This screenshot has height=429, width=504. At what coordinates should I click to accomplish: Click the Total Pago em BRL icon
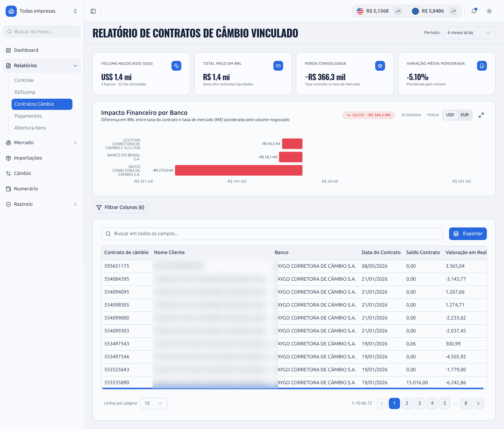click(278, 66)
